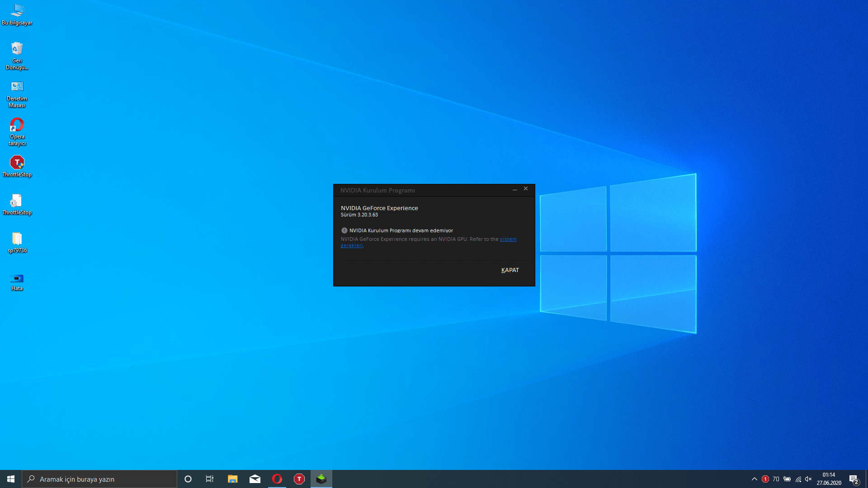Open File Explorer from taskbar
This screenshot has width=868, height=488.
pos(232,479)
